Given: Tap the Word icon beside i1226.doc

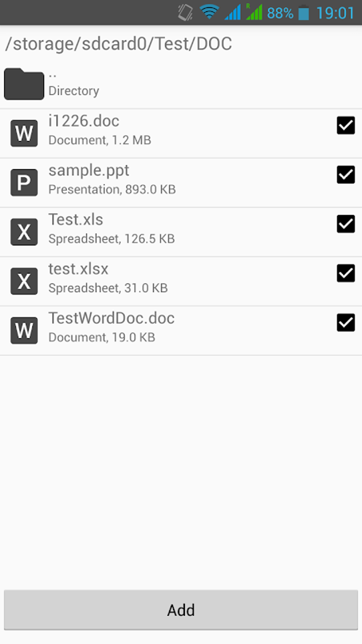Looking at the screenshot, I should pyautogui.click(x=24, y=133).
